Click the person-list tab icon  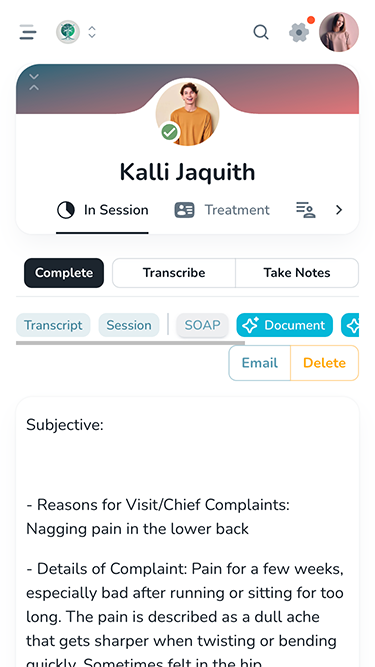(x=306, y=210)
